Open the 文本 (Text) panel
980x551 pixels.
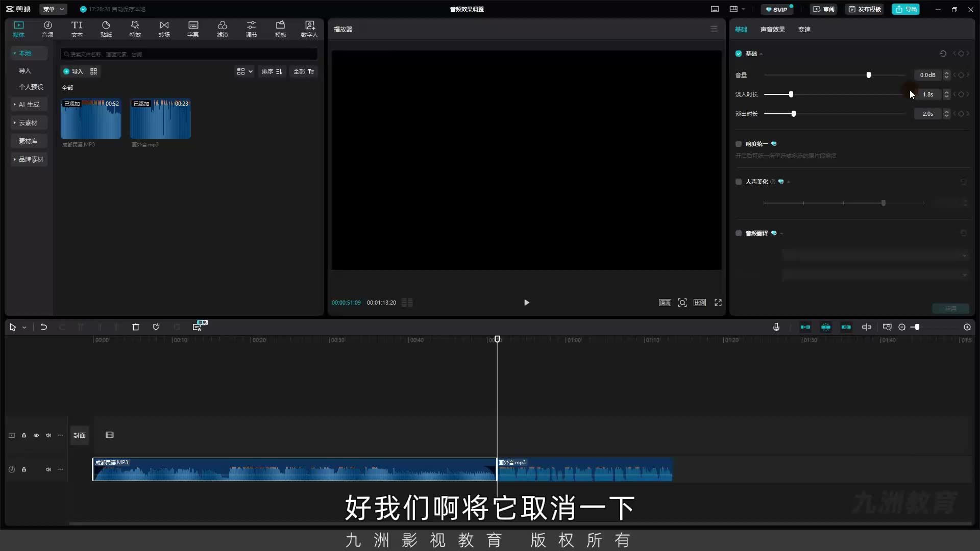(77, 29)
